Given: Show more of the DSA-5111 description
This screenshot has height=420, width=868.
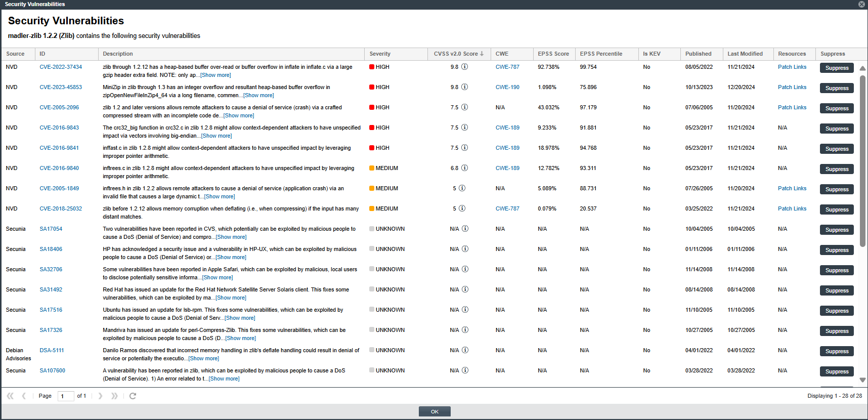Looking at the screenshot, I should pos(204,358).
